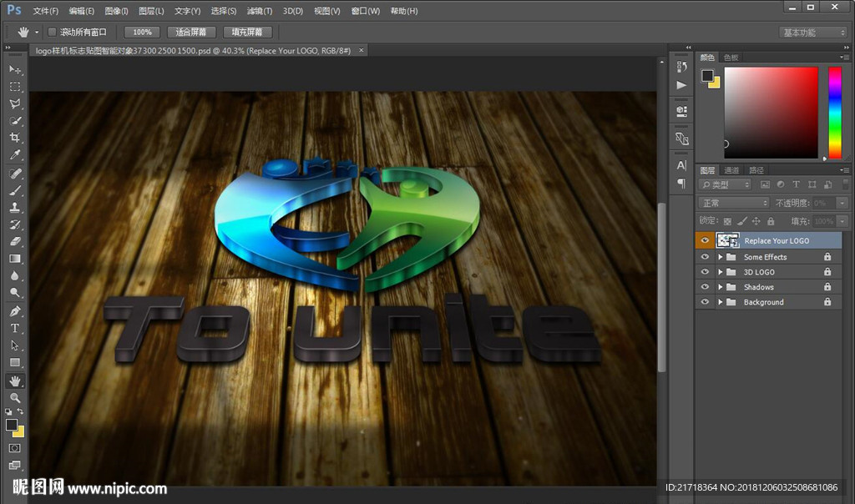Image resolution: width=855 pixels, height=504 pixels.
Task: Open the Character panel icon
Action: [681, 165]
